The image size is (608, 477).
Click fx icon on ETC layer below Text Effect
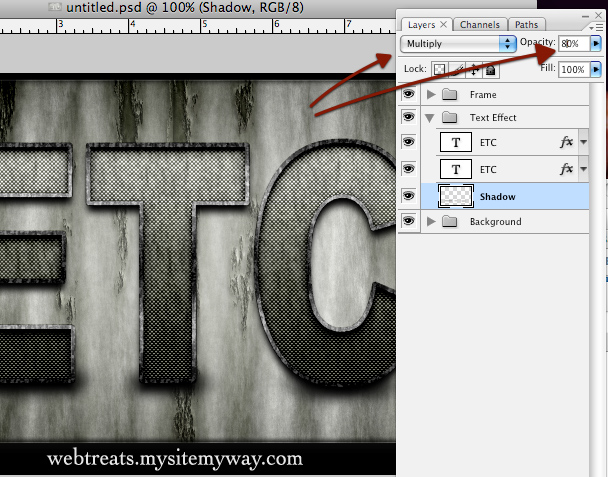tap(566, 142)
